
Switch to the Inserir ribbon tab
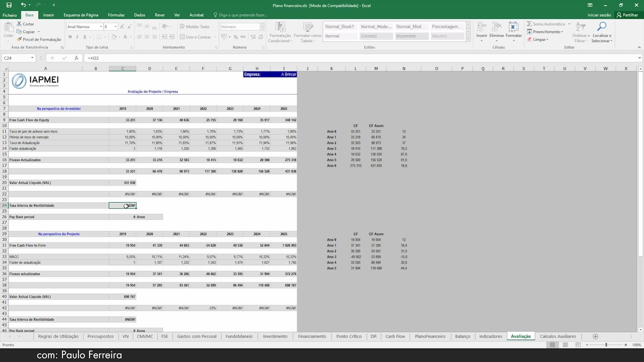click(48, 15)
